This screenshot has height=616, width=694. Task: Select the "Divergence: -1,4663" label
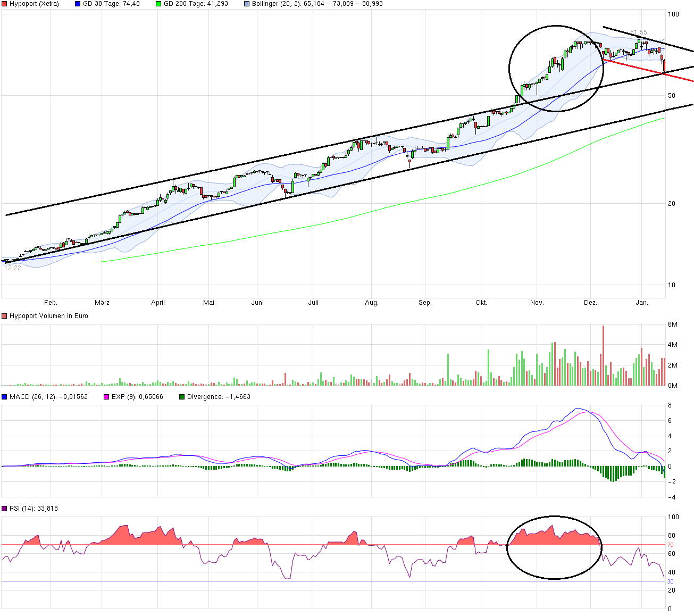(219, 397)
